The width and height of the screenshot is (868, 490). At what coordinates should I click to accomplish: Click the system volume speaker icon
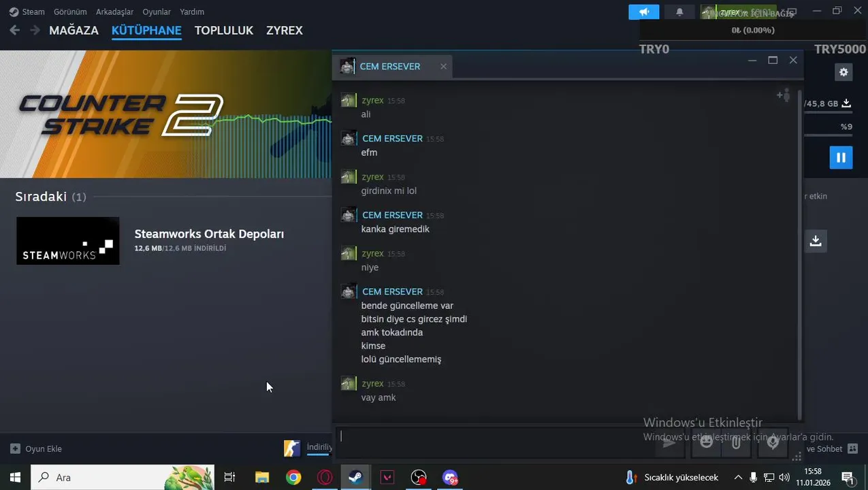[x=784, y=477]
